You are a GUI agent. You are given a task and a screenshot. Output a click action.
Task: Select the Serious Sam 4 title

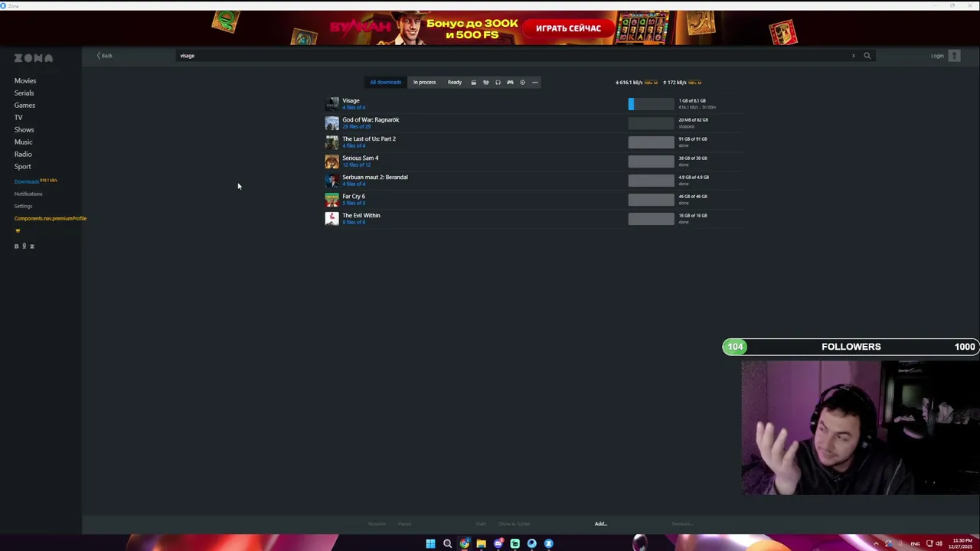(360, 158)
